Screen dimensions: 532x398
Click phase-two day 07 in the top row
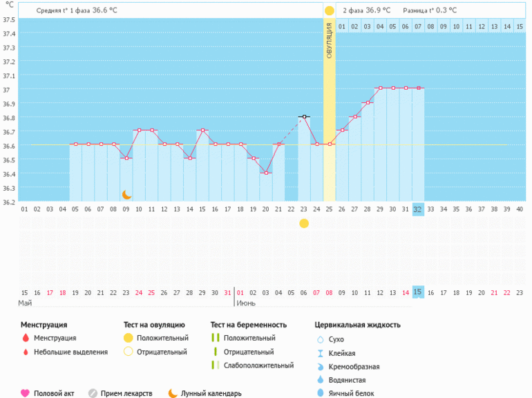tap(418, 26)
